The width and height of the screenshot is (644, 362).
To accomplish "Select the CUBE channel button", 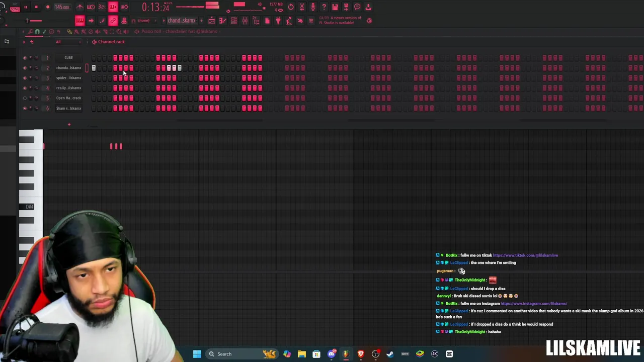I will pos(68,58).
